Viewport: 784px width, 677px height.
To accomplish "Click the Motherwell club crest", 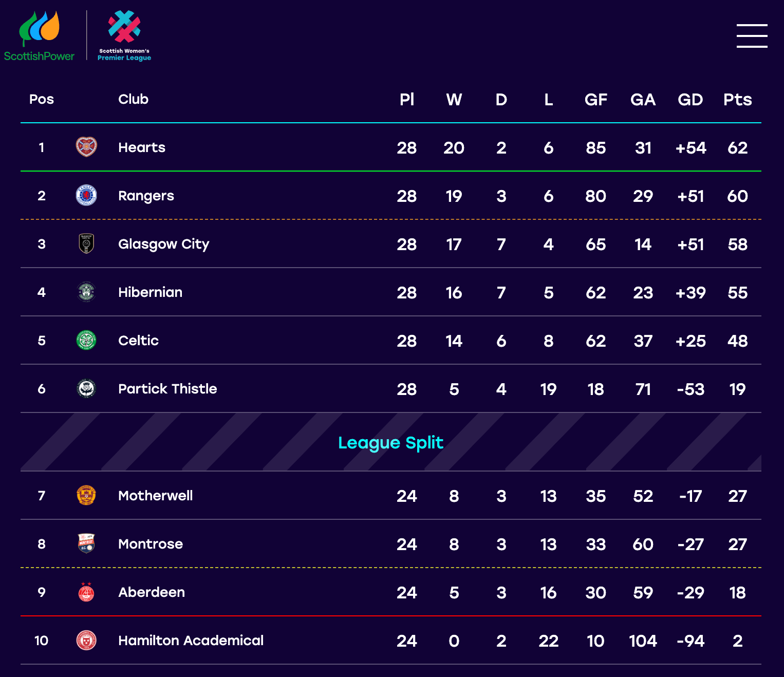I will point(86,495).
